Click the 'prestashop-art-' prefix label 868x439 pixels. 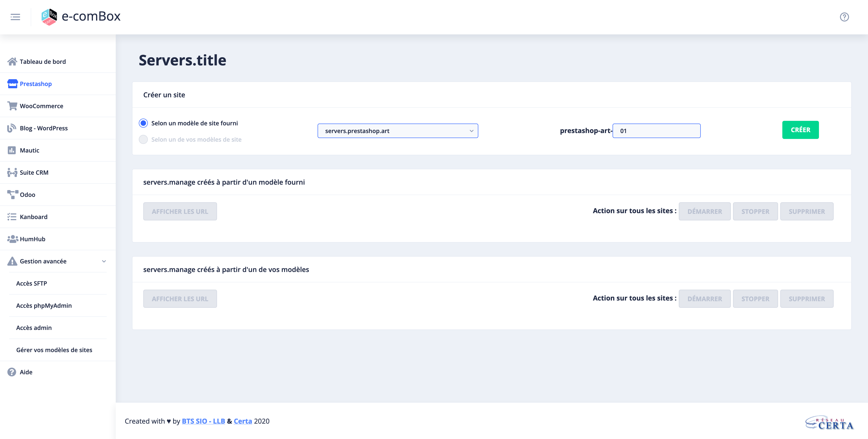pyautogui.click(x=586, y=131)
